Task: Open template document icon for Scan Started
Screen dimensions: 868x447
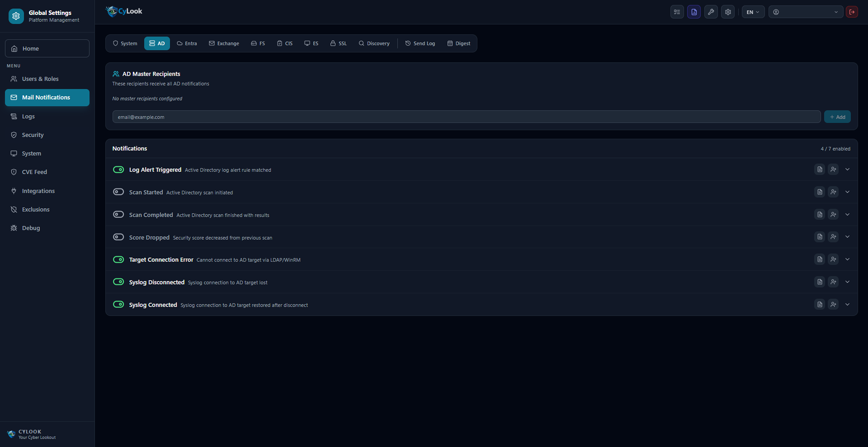Action: [819, 192]
